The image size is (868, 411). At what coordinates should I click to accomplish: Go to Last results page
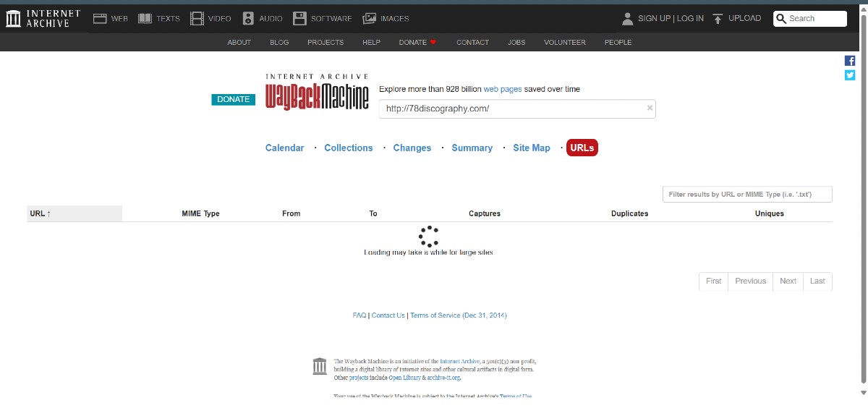coord(817,281)
